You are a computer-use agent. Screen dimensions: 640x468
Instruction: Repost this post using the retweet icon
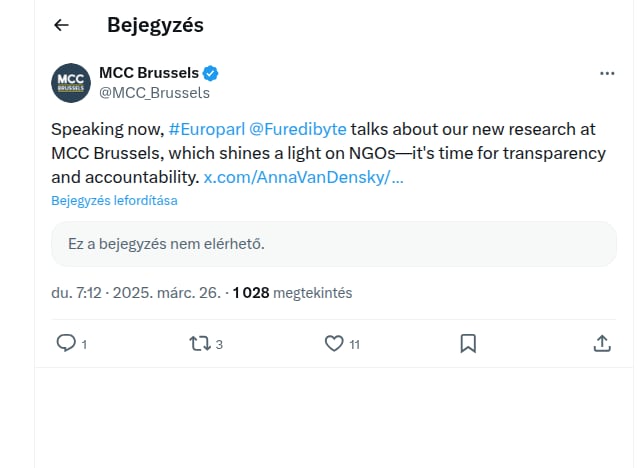point(199,343)
